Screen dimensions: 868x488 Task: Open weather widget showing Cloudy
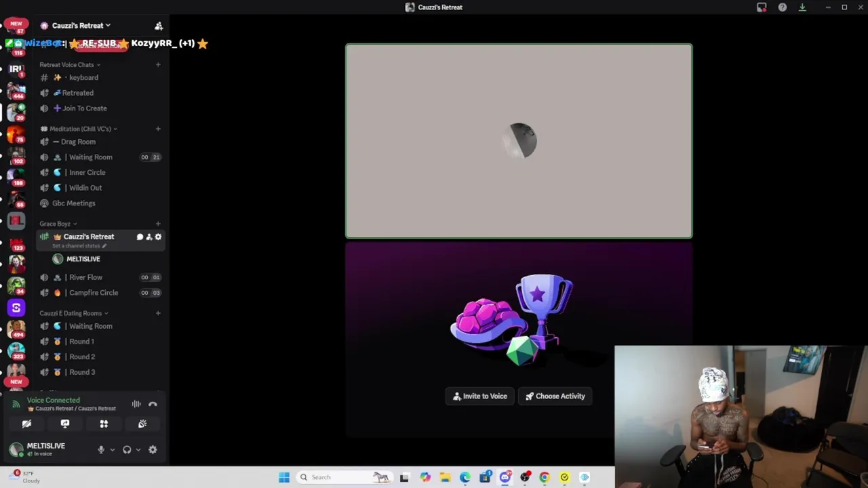coord(26,477)
